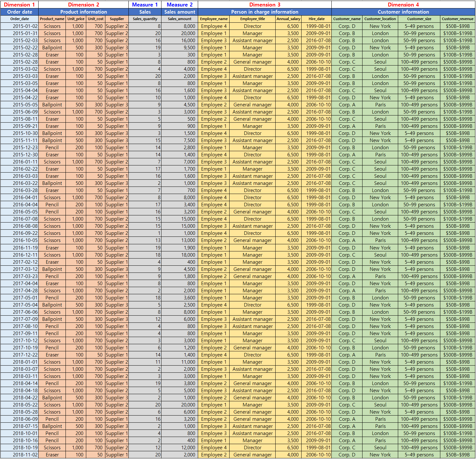The height and width of the screenshot is (460, 476).
Task: Select the date cell 2018-07-15
Action: click(19, 426)
